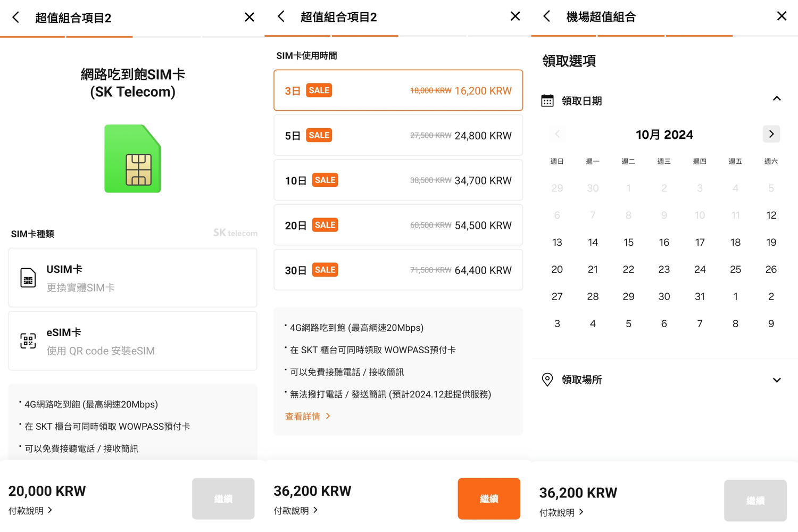
Task: Click the SALE badge on the 3日 plan
Action: (319, 90)
